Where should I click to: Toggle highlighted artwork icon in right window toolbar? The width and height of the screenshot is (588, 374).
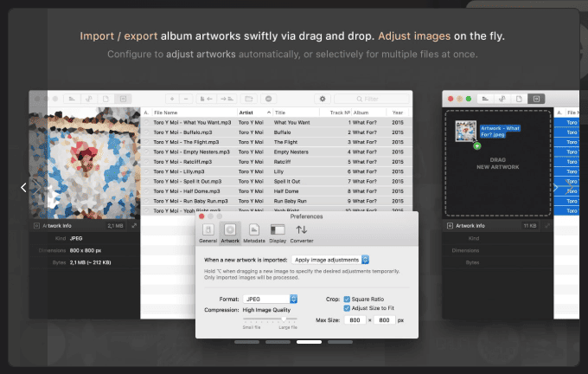click(536, 99)
